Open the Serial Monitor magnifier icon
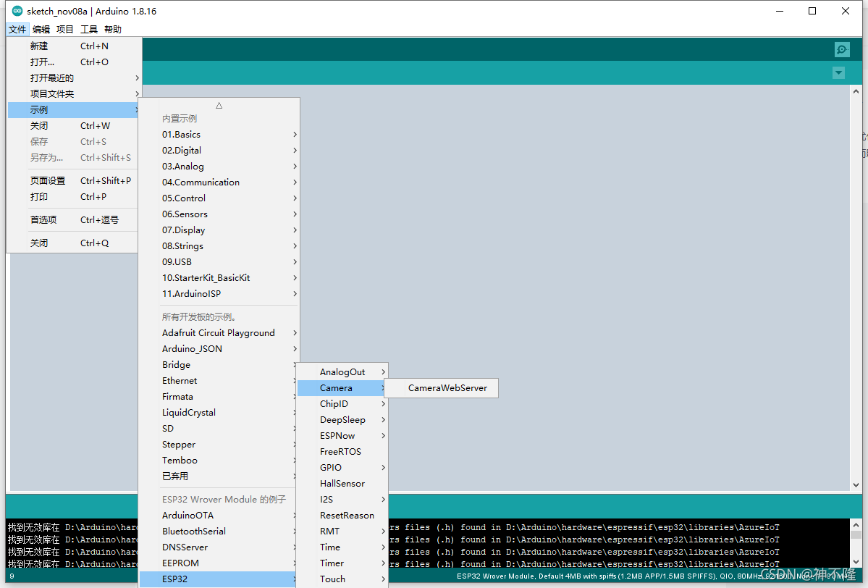 point(842,50)
